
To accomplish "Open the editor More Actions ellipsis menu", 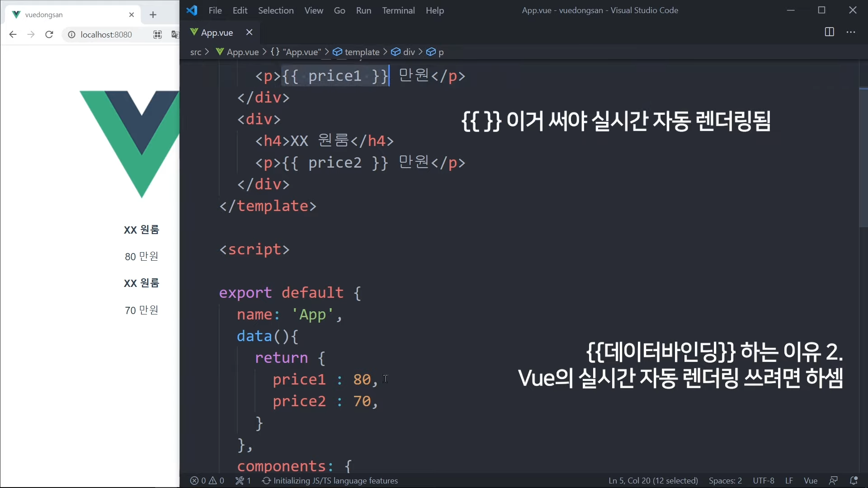I will tap(851, 32).
